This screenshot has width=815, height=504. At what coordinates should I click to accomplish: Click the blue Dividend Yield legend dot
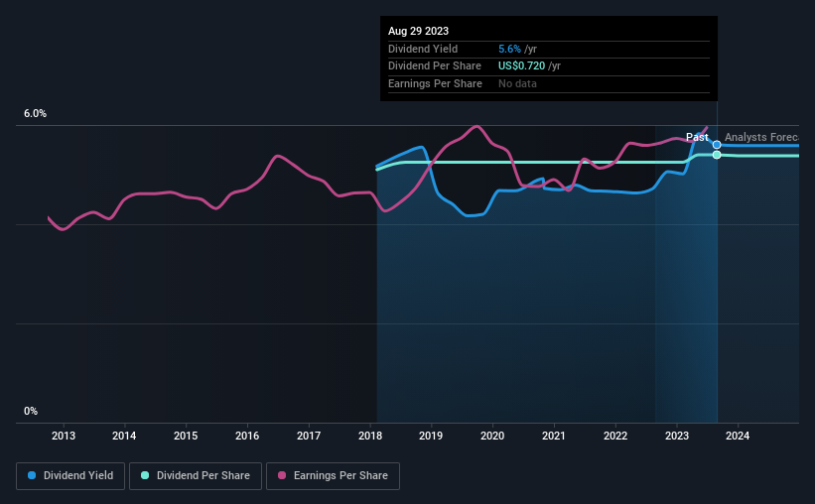point(32,475)
